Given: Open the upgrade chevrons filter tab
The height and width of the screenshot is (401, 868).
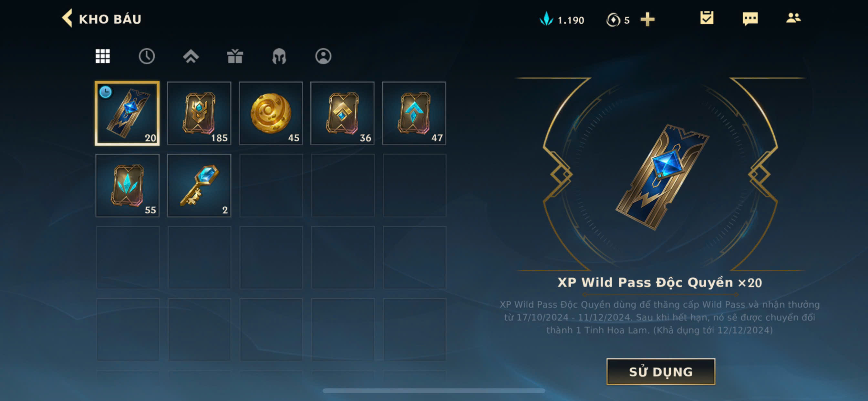Looking at the screenshot, I should coord(191,56).
